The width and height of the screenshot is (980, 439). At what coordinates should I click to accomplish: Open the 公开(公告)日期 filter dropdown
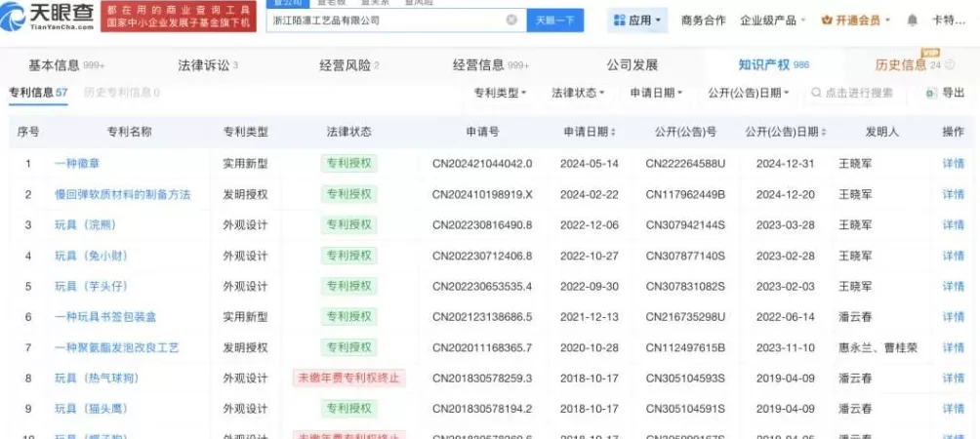tap(749, 93)
